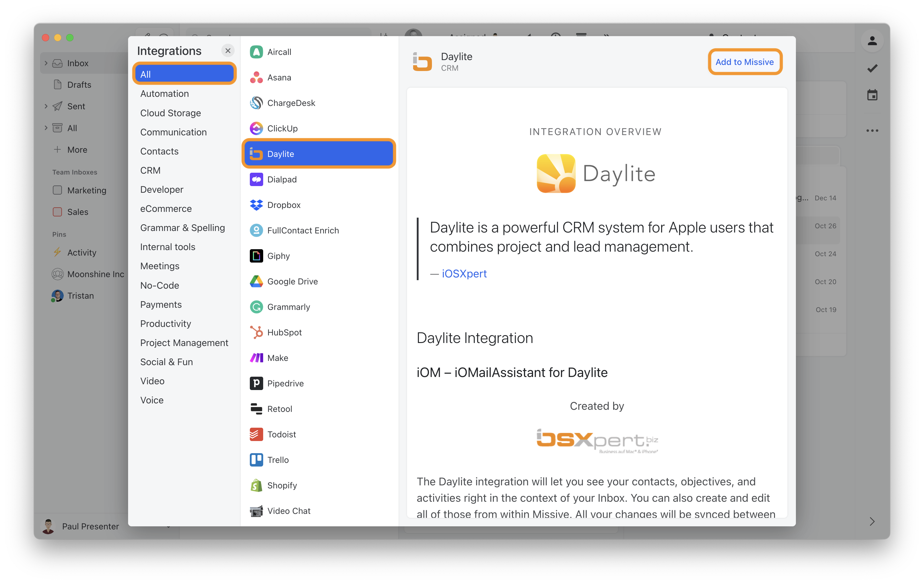Viewport: 924px width, 584px height.
Task: Select the Developer category
Action: pyautogui.click(x=184, y=189)
